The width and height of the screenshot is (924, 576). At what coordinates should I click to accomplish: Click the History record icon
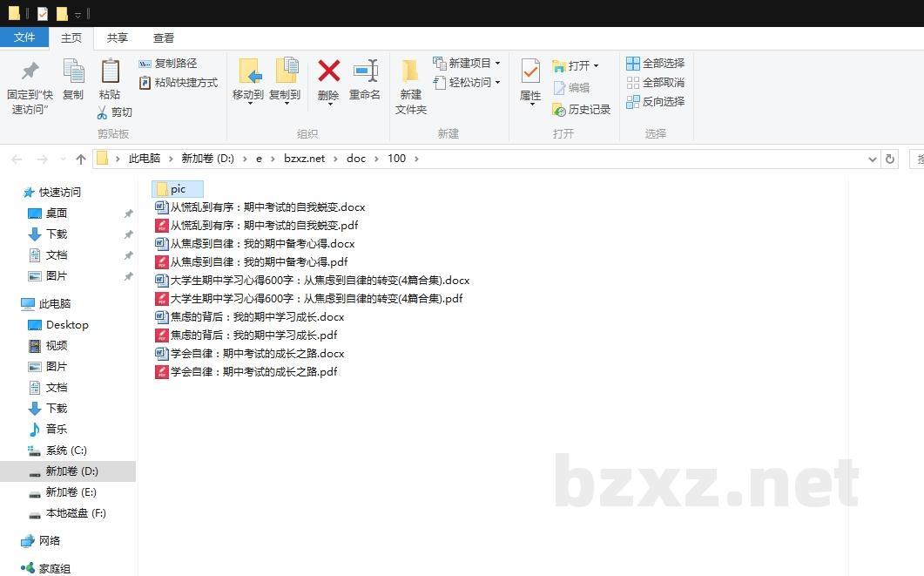(x=559, y=110)
